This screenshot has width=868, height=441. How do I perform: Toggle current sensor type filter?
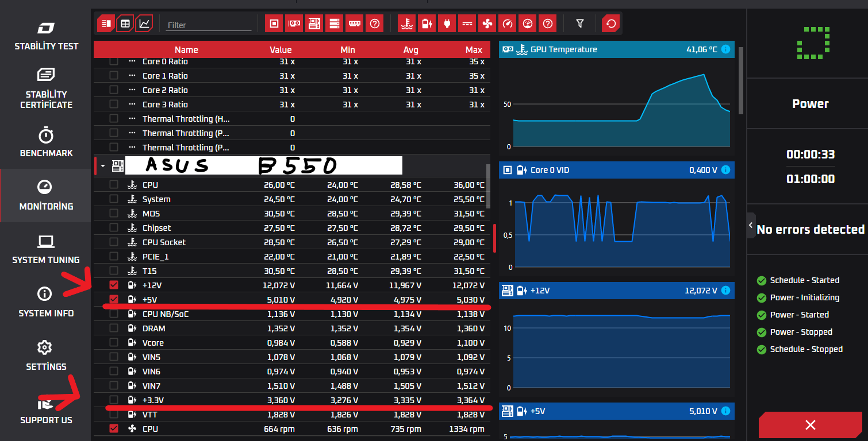coord(467,24)
